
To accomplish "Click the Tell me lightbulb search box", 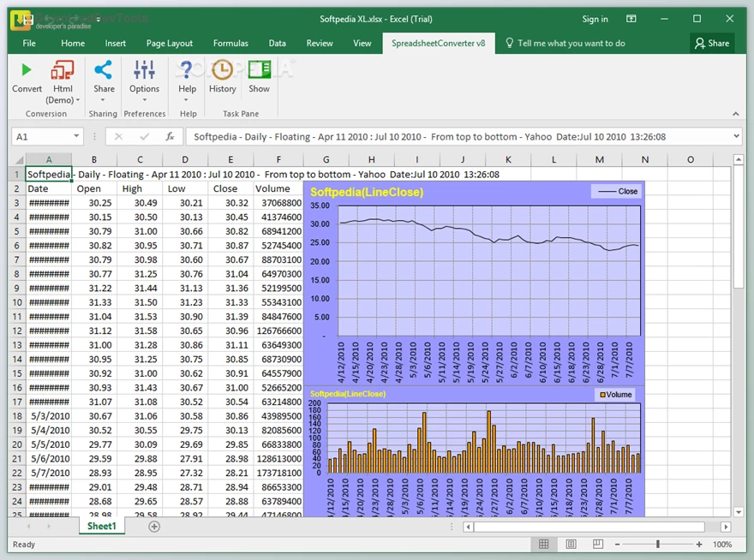I will [x=565, y=44].
